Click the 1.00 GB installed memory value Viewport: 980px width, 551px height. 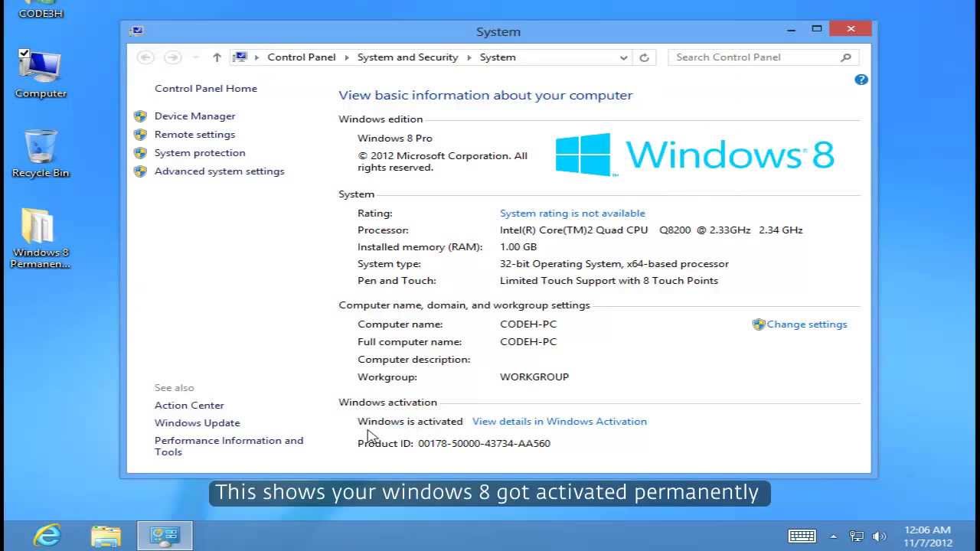(x=518, y=247)
